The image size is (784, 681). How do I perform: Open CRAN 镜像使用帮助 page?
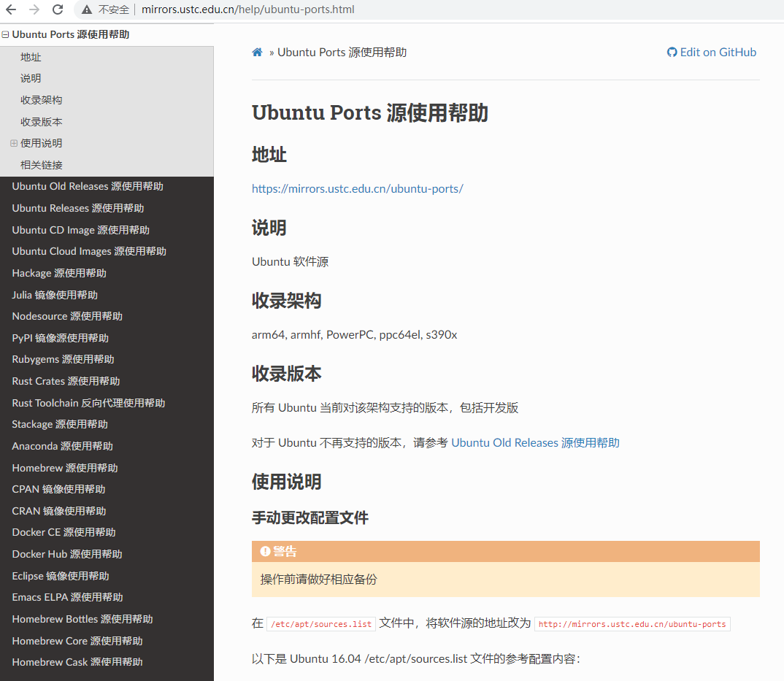point(59,511)
